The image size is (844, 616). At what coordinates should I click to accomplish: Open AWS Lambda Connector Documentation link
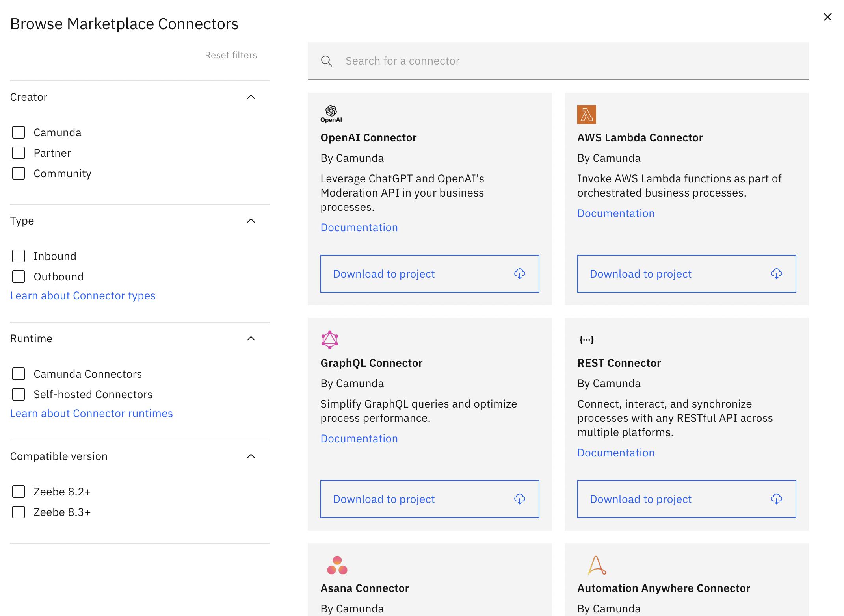click(616, 213)
